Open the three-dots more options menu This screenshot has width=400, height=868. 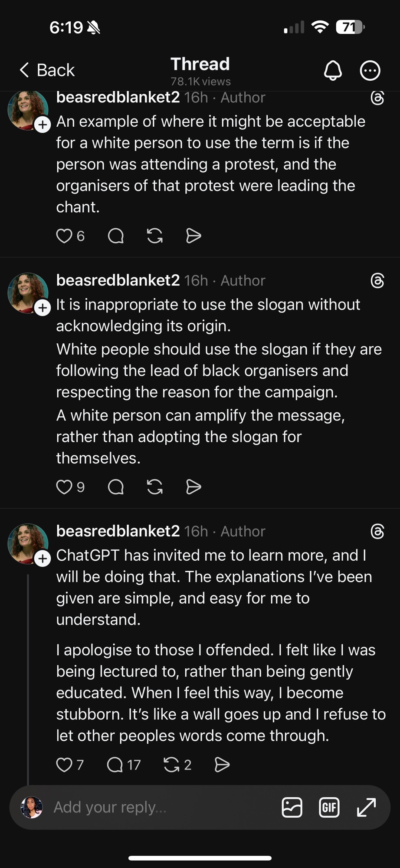coord(370,70)
